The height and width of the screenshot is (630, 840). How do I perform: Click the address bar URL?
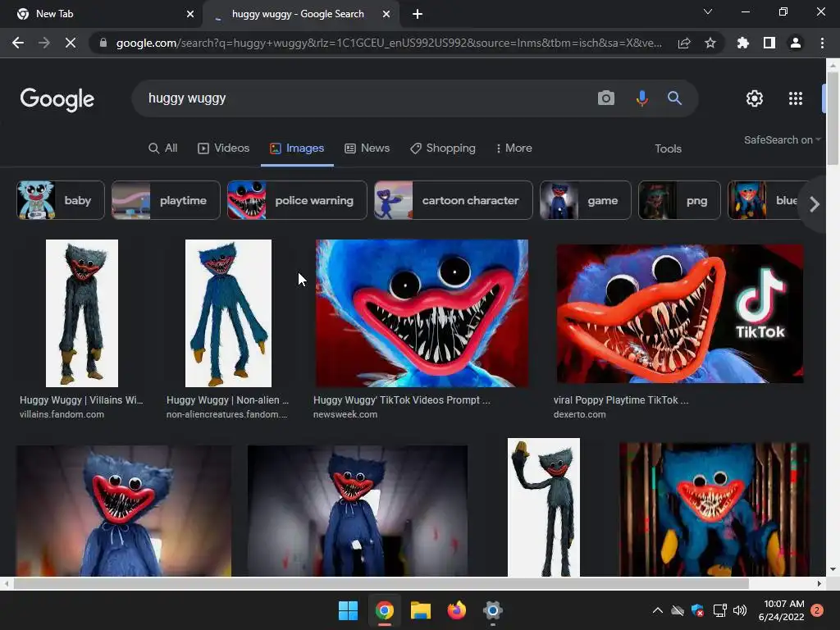pyautogui.click(x=389, y=43)
